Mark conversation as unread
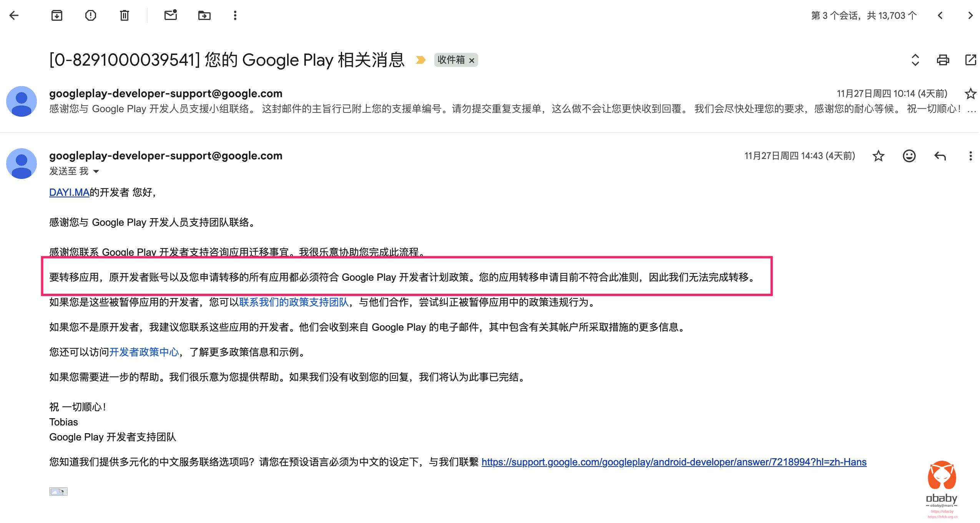 (x=170, y=15)
